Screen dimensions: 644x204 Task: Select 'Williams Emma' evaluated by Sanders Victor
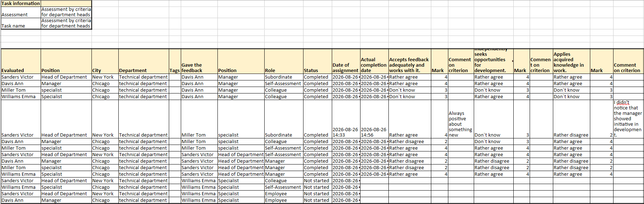click(x=21, y=174)
